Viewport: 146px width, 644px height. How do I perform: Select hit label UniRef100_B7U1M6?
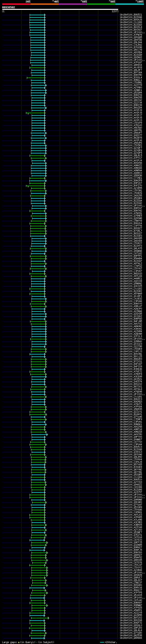[x=131, y=47]
